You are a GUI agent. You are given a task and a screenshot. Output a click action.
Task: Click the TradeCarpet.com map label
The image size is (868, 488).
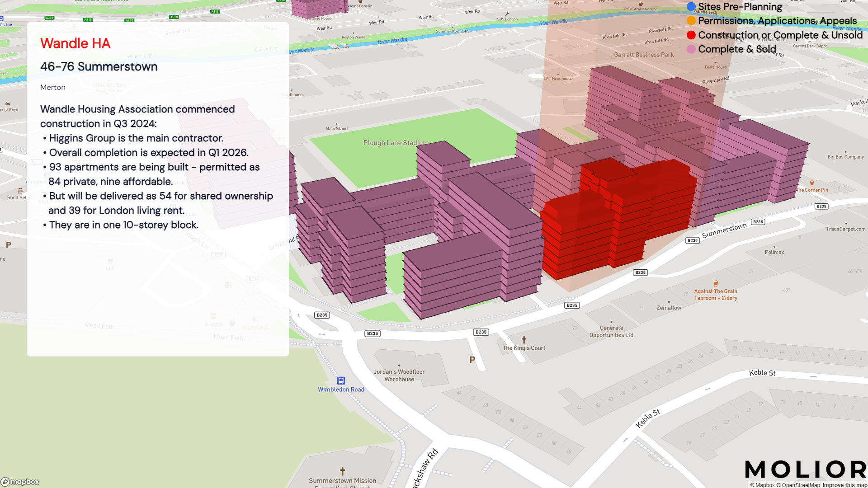coord(846,229)
